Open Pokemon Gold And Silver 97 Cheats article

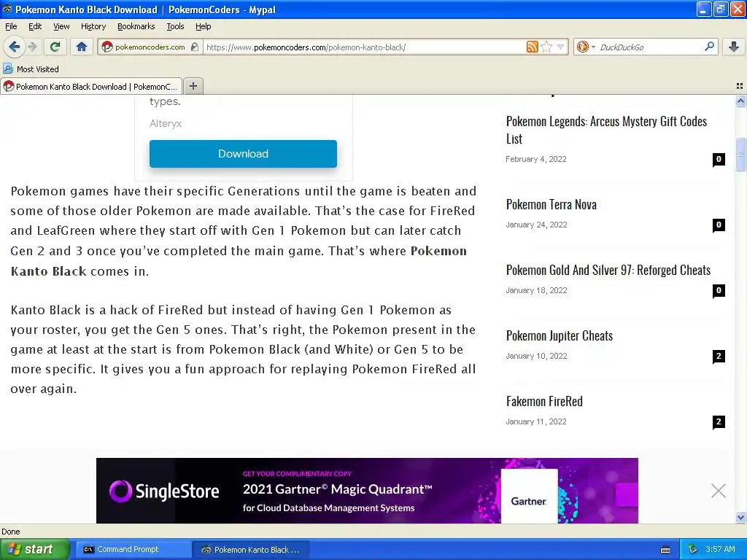tap(608, 270)
